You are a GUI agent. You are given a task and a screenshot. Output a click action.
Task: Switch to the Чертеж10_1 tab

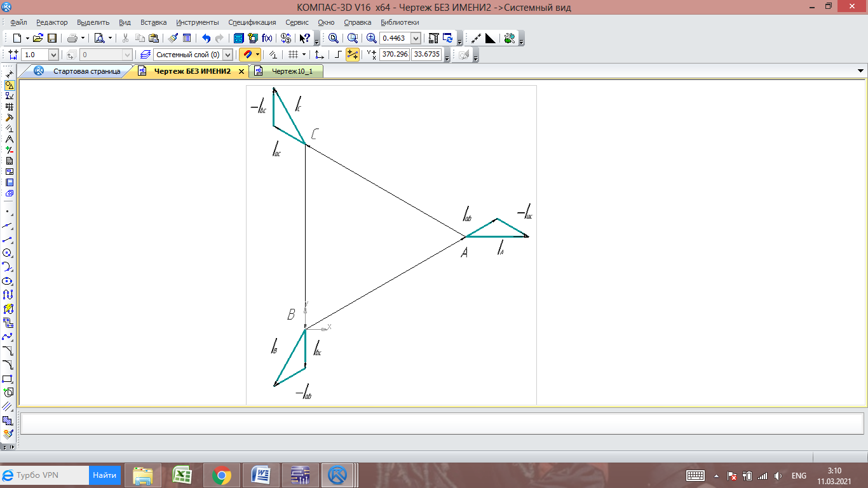coord(292,71)
